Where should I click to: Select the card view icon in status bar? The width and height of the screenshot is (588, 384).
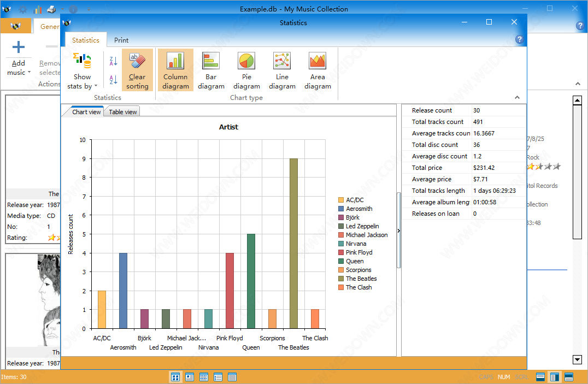(x=190, y=377)
